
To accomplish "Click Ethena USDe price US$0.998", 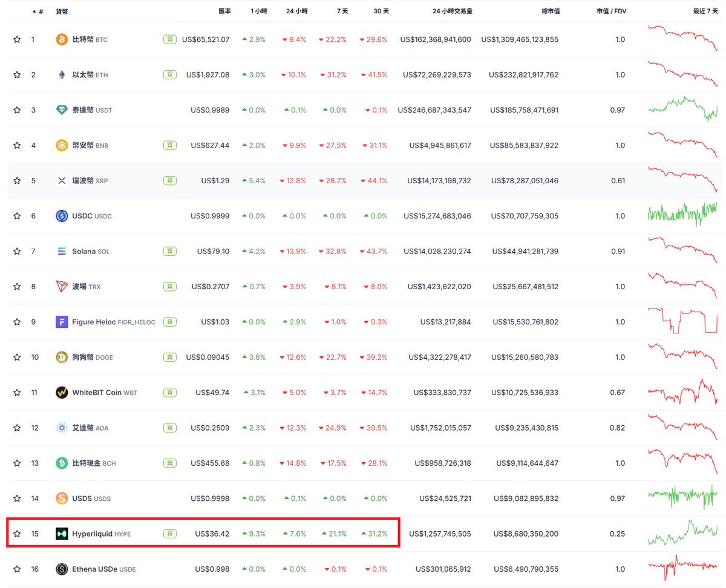I will (212, 569).
